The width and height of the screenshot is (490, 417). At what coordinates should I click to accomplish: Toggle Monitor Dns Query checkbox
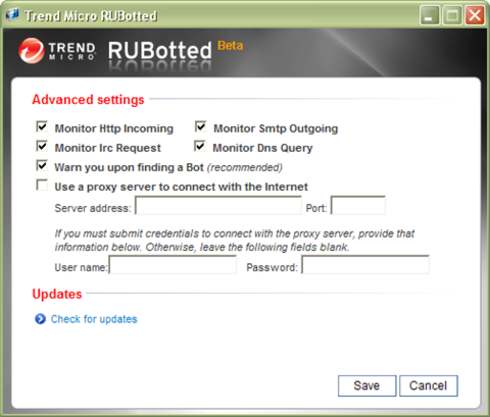coord(200,146)
